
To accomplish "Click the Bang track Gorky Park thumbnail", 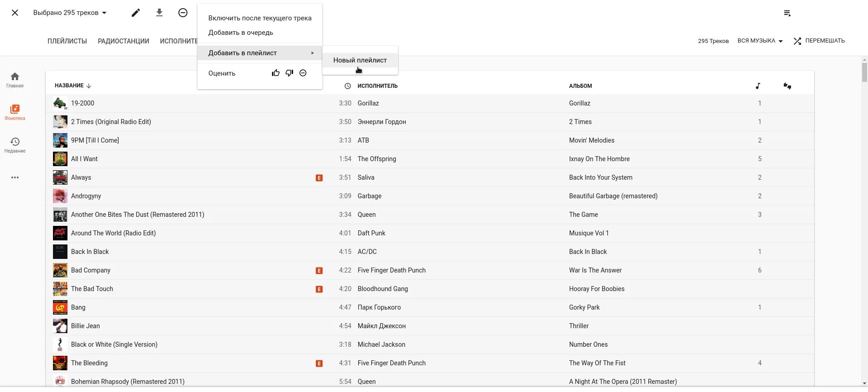I will point(60,307).
